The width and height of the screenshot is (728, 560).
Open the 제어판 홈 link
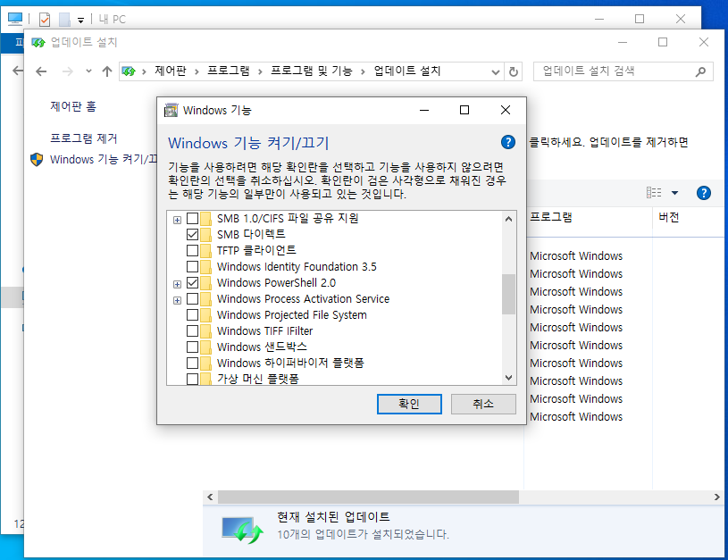73,107
